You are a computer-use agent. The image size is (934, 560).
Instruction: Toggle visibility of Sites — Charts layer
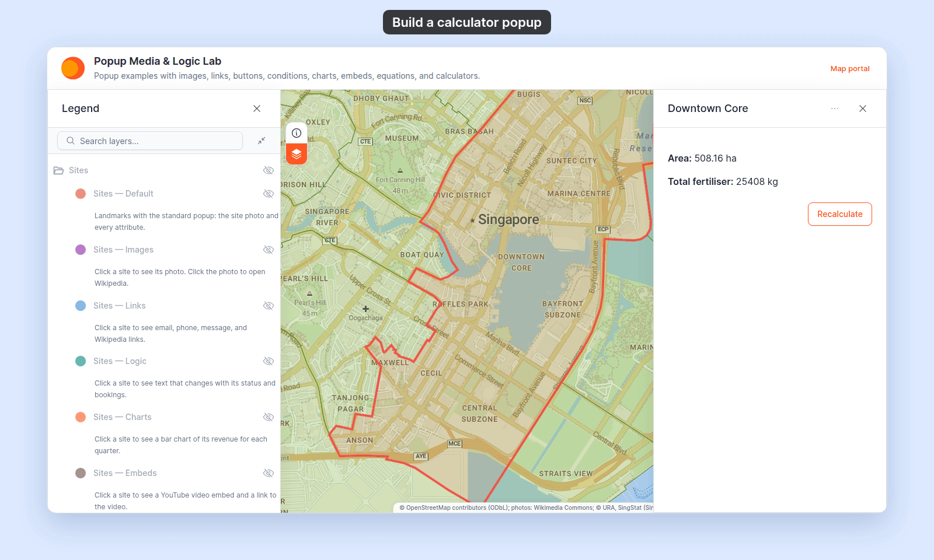point(269,417)
